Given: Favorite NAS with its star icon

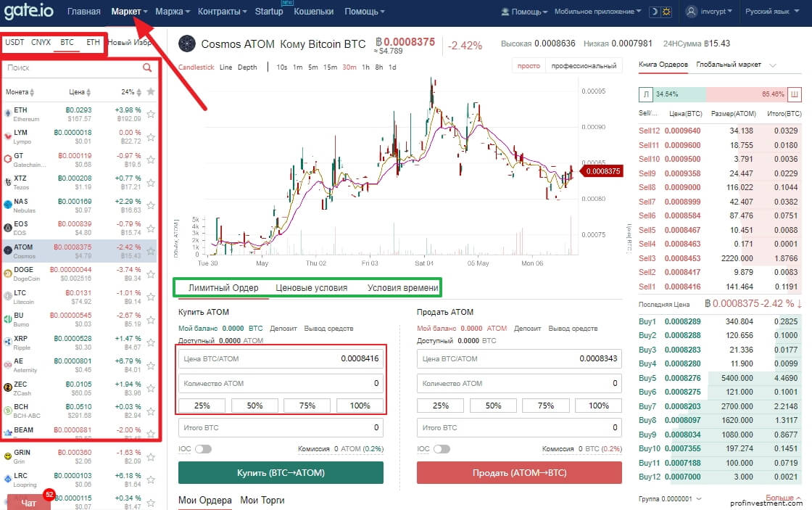Looking at the screenshot, I should click(x=151, y=205).
